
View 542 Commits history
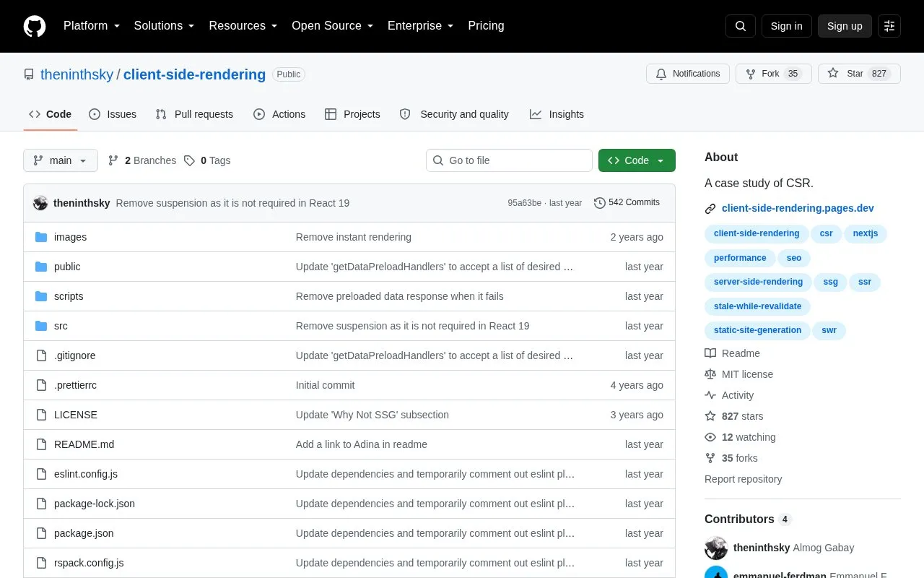point(627,202)
